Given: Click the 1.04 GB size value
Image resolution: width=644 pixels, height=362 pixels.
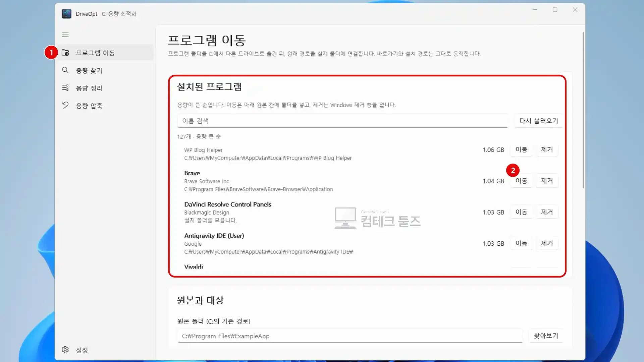Looking at the screenshot, I should tap(493, 181).
